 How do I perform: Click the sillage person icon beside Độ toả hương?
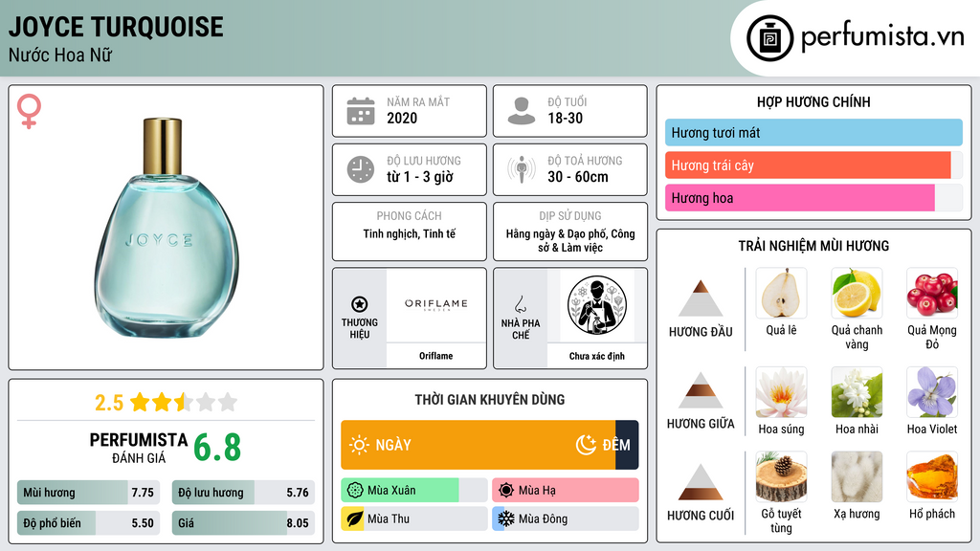tap(522, 169)
